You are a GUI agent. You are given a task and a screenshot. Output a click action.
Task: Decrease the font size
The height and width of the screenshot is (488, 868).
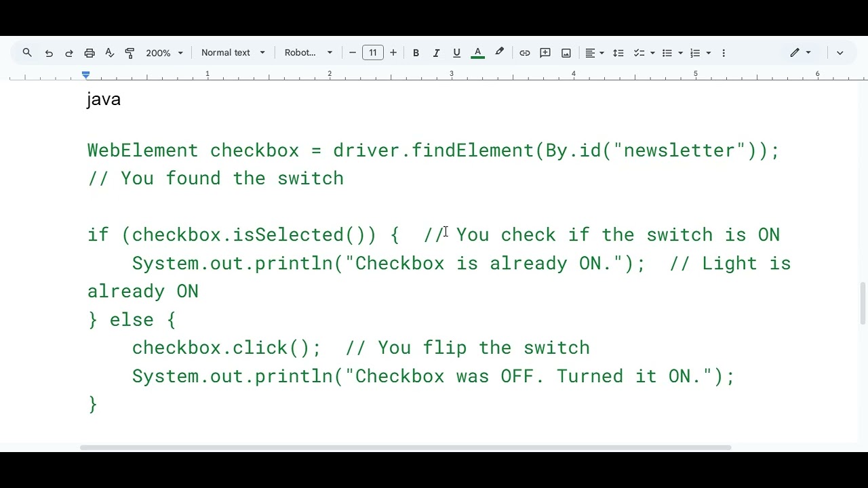pyautogui.click(x=352, y=53)
